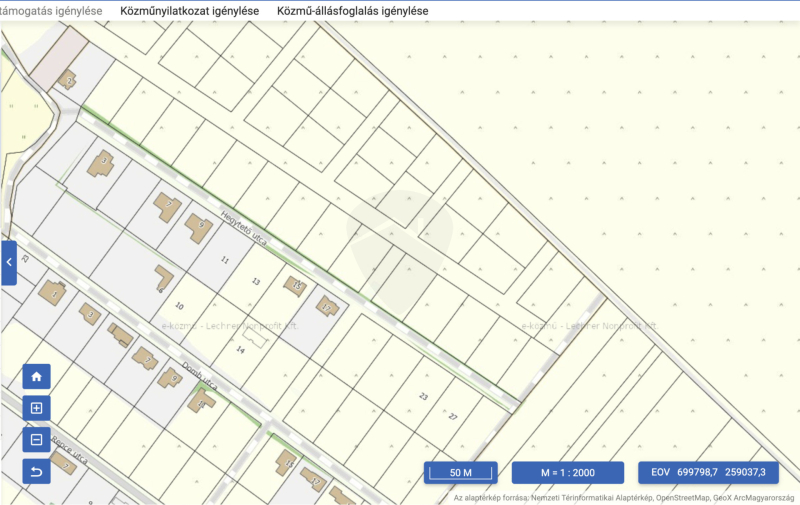Open the M = 1 : 2000 scale selector
The width and height of the screenshot is (800, 505).
click(567, 472)
